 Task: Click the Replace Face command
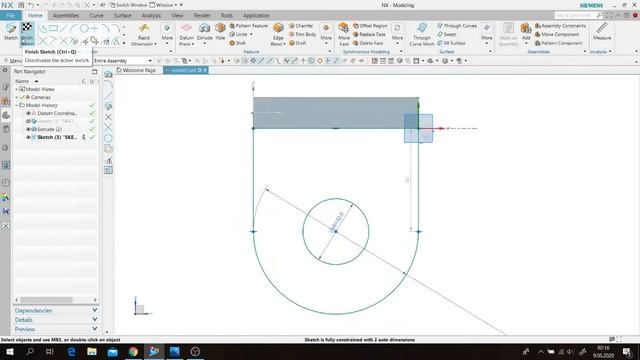click(369, 34)
